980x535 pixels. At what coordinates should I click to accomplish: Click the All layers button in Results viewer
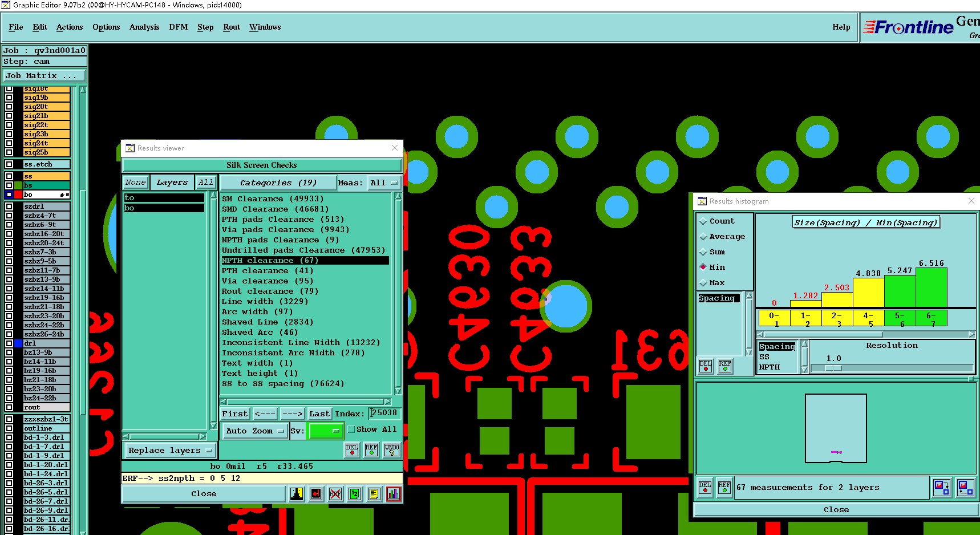pos(205,183)
